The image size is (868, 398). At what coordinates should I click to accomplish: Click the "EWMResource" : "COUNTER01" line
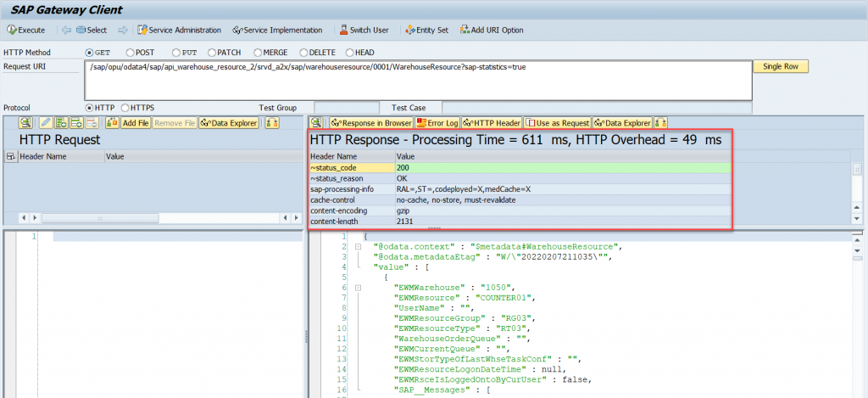click(465, 298)
